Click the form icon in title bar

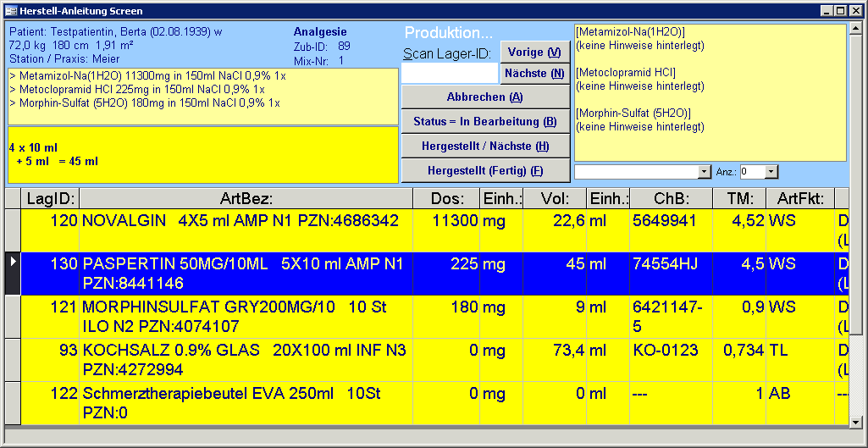10,10
